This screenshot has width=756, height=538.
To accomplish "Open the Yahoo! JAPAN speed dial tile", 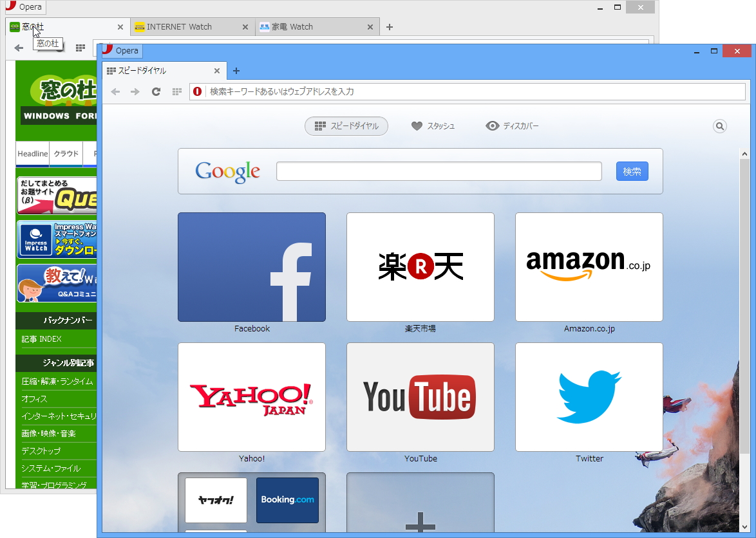I will click(x=252, y=397).
